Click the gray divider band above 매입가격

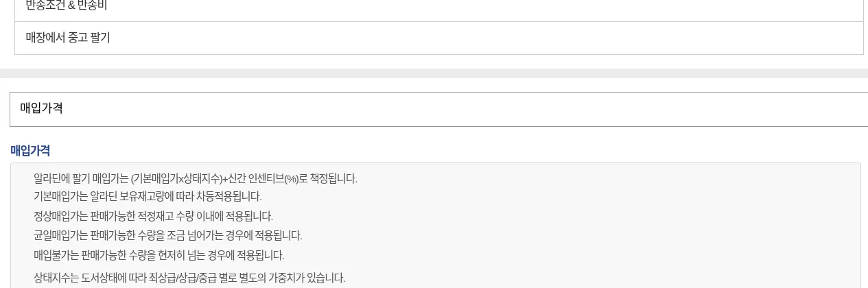434,73
